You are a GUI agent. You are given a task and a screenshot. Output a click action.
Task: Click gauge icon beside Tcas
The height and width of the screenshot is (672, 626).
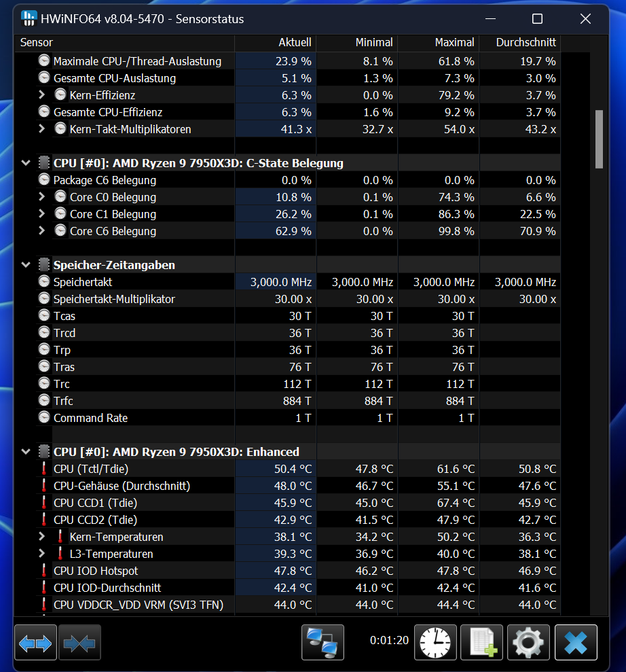click(44, 315)
